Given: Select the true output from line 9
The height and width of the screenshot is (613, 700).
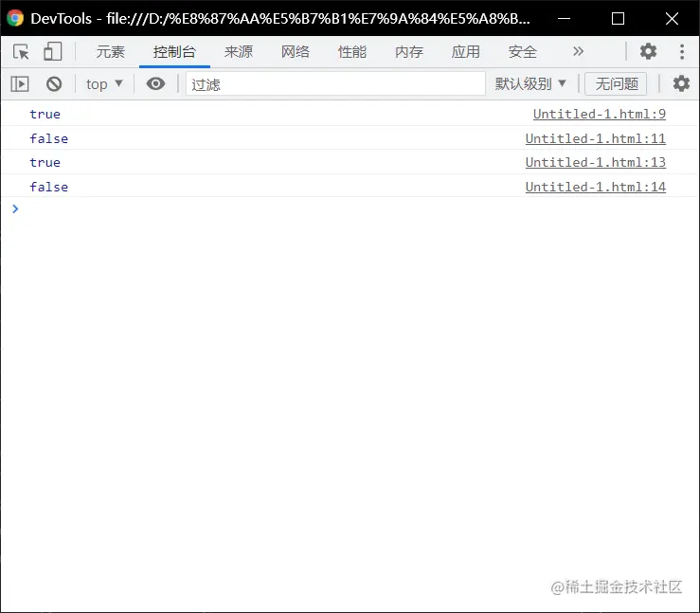Looking at the screenshot, I should pos(45,115).
